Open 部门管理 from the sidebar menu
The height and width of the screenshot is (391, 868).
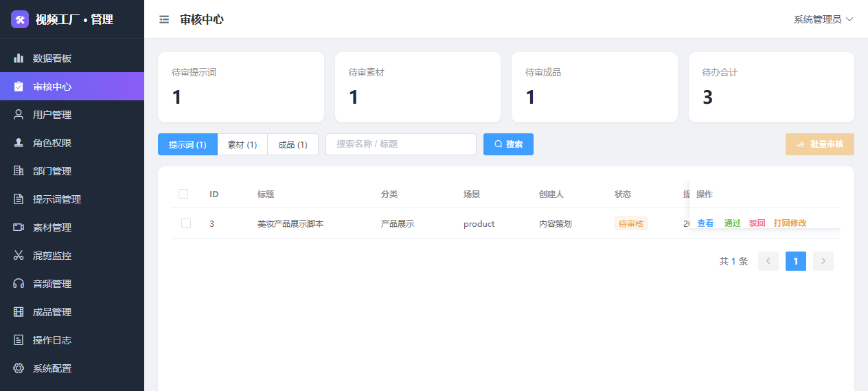point(72,171)
